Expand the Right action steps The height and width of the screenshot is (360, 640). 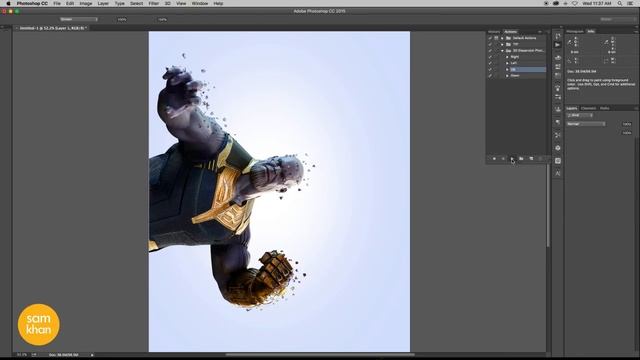pyautogui.click(x=507, y=57)
